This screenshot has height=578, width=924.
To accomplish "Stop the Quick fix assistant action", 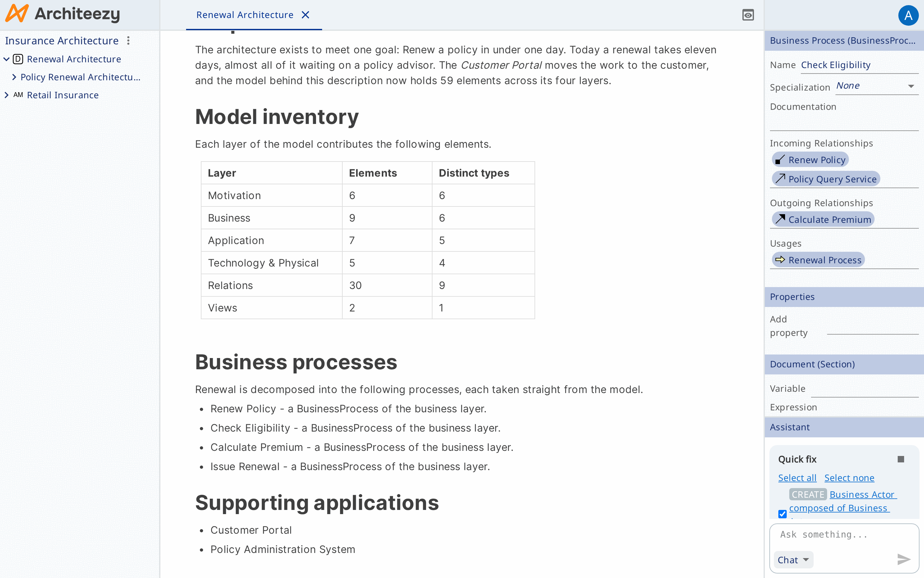I will click(x=901, y=459).
